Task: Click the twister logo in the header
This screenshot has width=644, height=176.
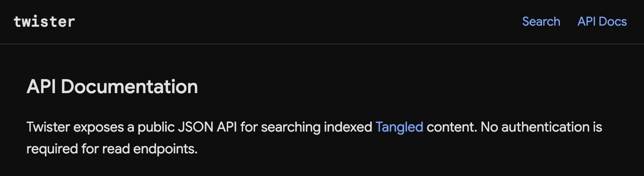Action: coord(44,21)
